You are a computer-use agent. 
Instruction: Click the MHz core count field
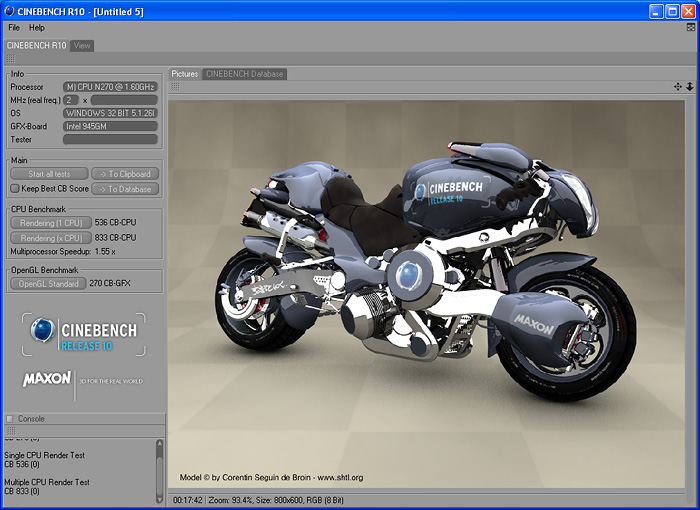71,100
